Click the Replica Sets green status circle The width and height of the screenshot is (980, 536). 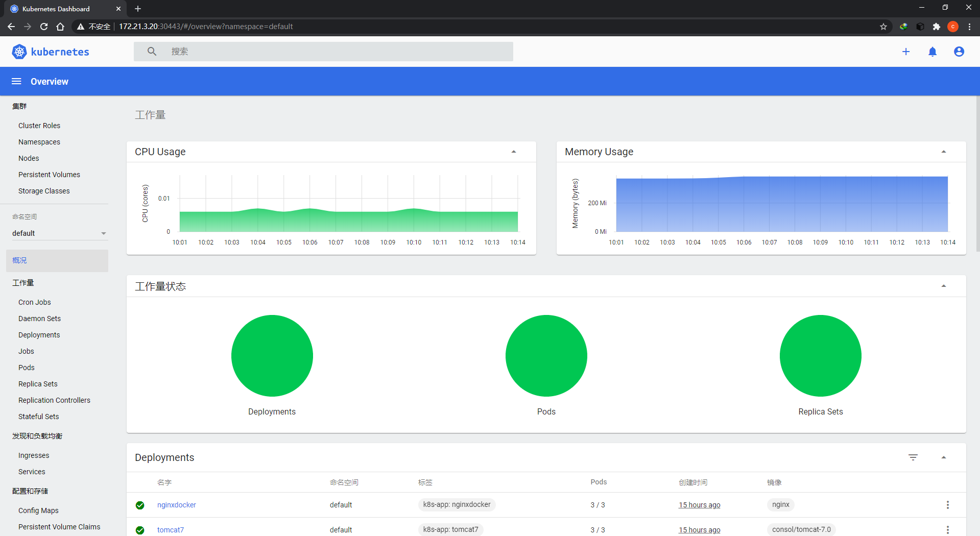(x=821, y=356)
